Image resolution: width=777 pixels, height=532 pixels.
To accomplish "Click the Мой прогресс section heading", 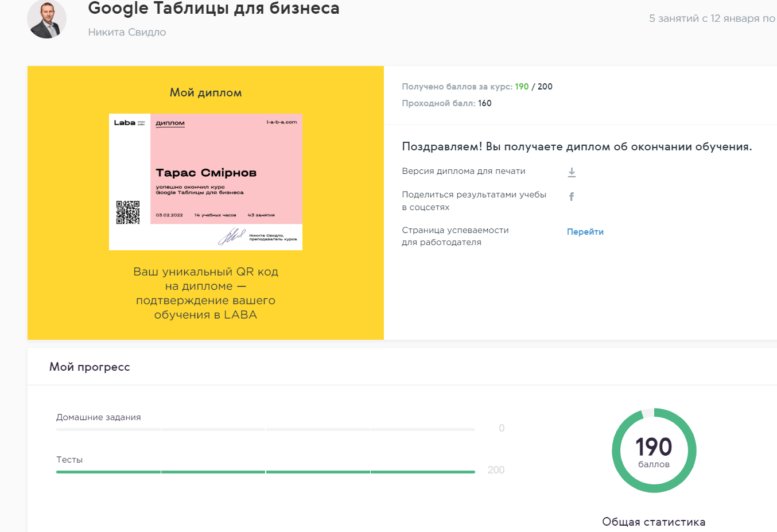I will click(90, 367).
